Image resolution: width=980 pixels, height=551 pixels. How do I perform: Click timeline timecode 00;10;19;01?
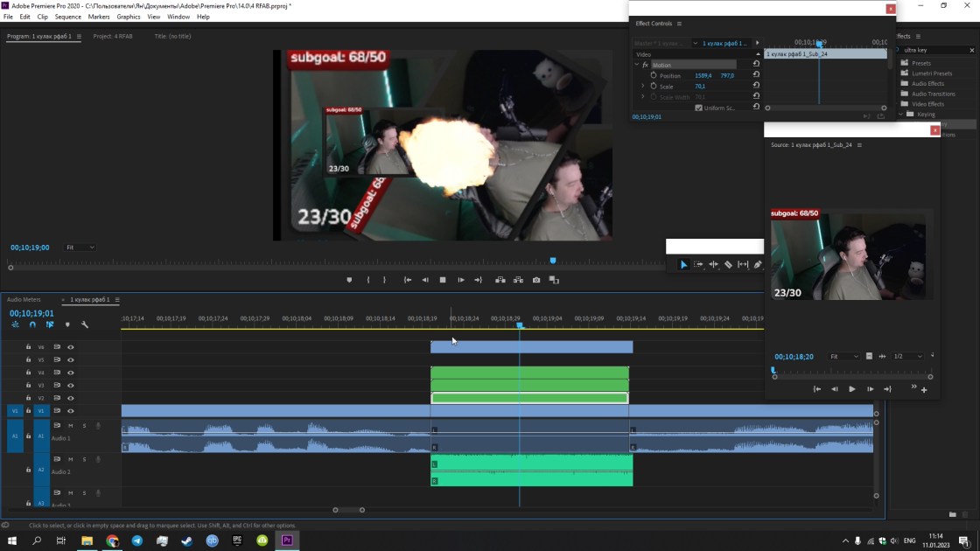pyautogui.click(x=31, y=314)
